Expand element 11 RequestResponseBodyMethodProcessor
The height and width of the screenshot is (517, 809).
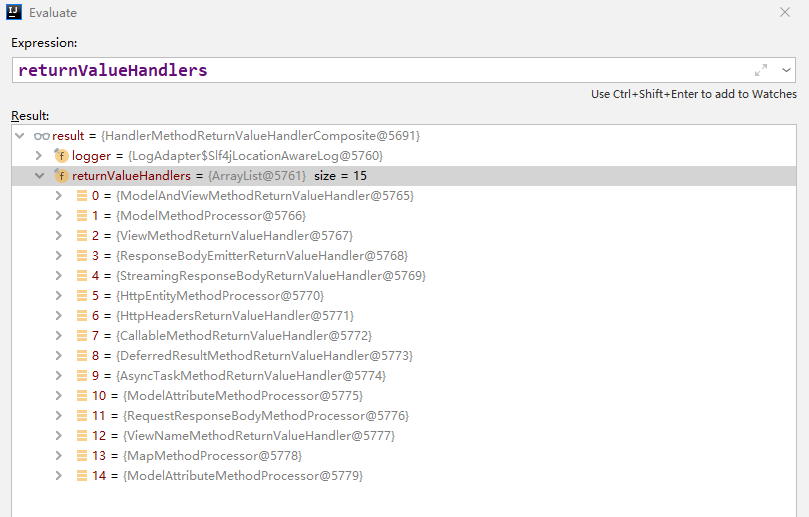point(59,415)
